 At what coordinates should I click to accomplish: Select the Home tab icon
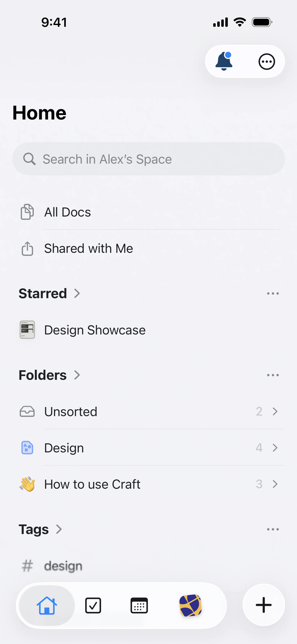[x=47, y=605]
